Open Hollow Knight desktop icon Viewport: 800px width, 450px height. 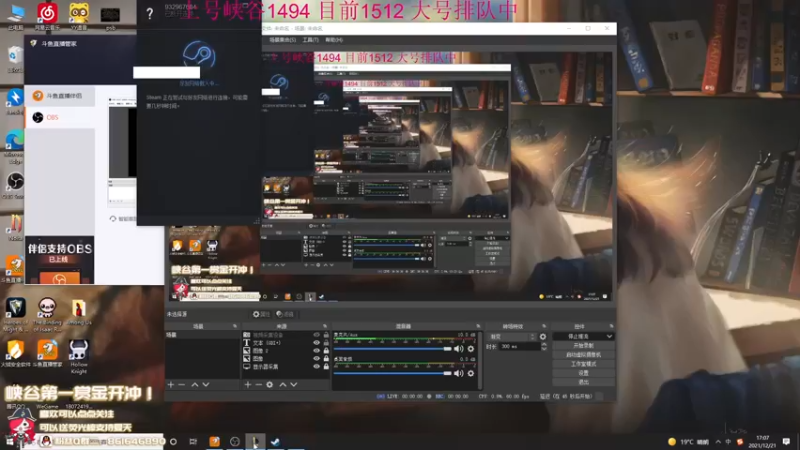tap(79, 357)
